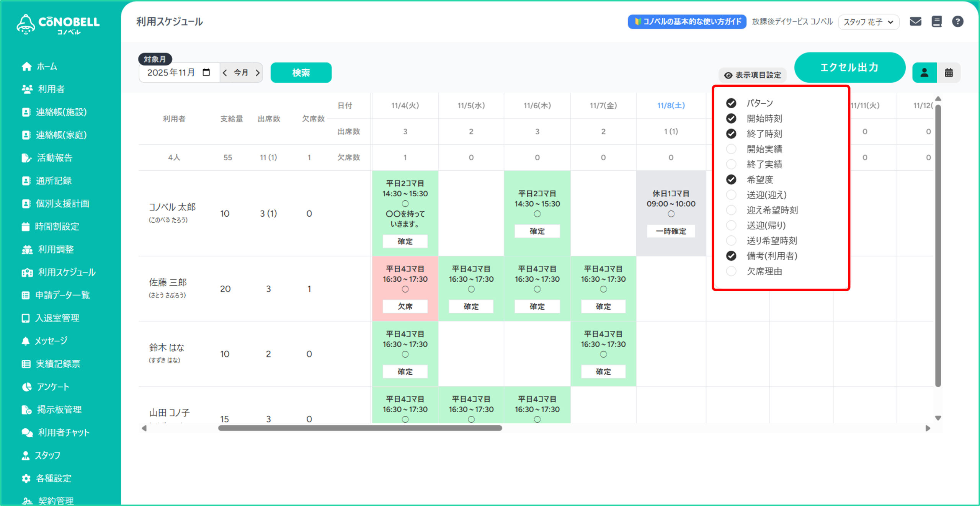Expand the スタッフ 花子 dropdown

[868, 22]
